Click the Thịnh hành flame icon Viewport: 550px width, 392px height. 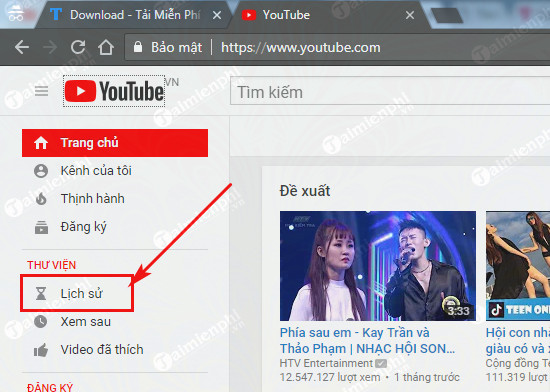point(41,198)
